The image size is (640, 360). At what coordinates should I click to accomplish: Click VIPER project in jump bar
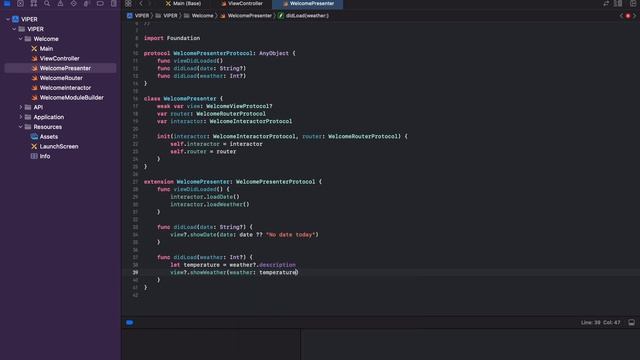coord(138,16)
